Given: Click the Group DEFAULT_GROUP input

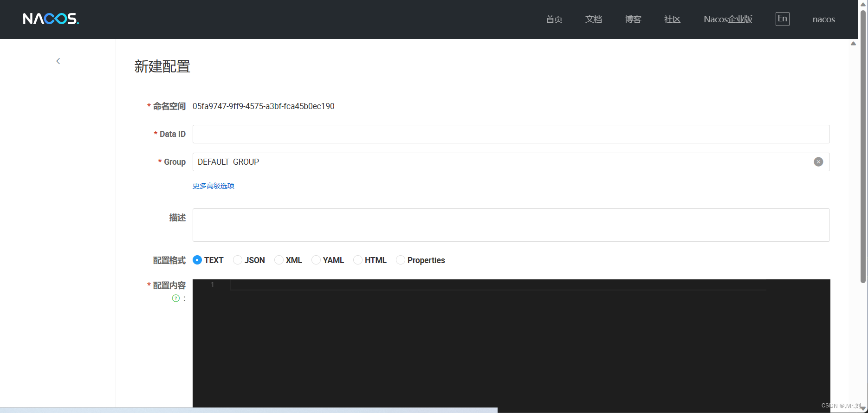Looking at the screenshot, I should click(511, 162).
